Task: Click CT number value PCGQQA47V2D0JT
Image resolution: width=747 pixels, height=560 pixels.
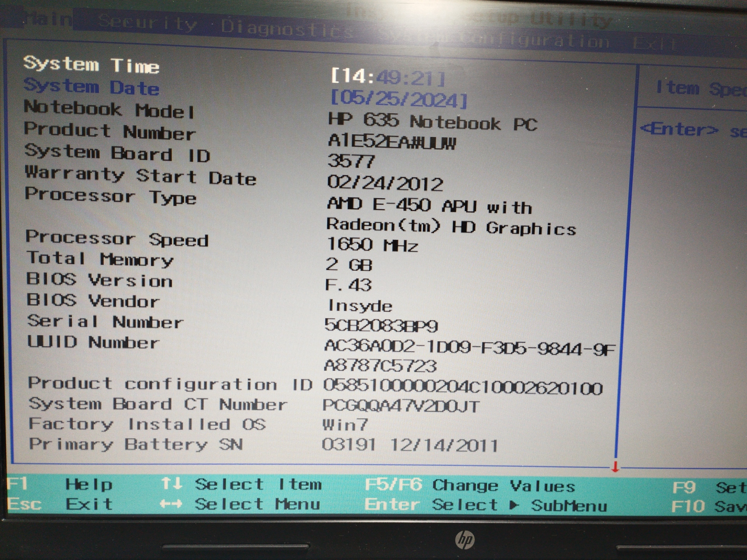Action: pos(401,406)
